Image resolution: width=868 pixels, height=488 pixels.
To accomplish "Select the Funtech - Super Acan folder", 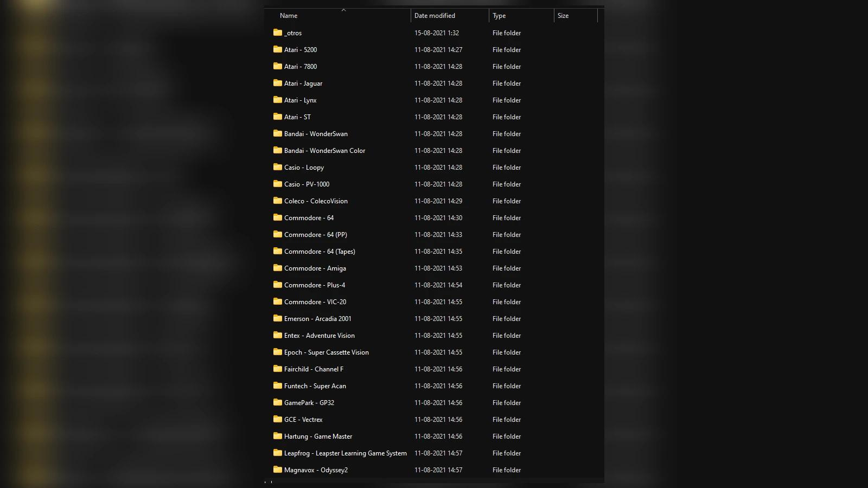I will pos(315,386).
